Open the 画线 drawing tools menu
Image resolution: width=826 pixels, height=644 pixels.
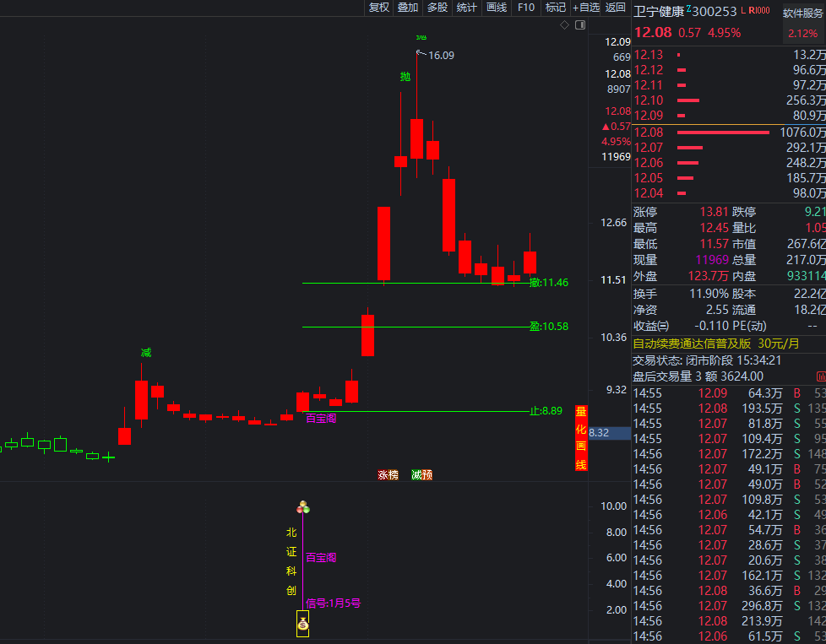(497, 8)
